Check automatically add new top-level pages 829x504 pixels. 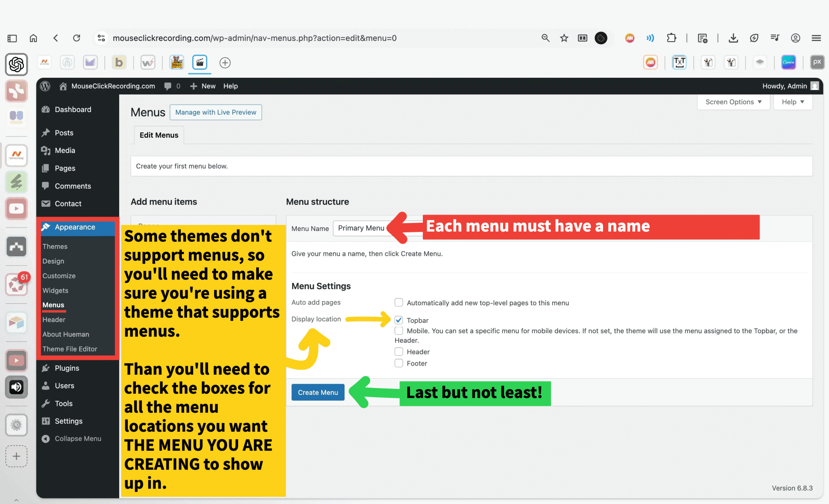[399, 303]
